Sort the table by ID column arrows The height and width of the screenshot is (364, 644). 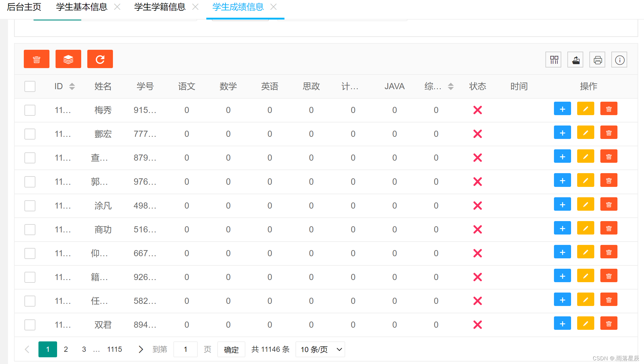[x=72, y=86]
